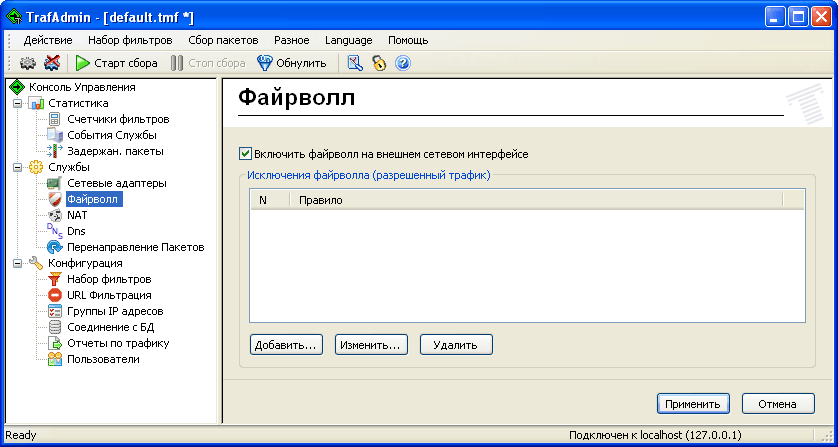
Task: Select Соединение с БД tree label
Action: pos(111,327)
